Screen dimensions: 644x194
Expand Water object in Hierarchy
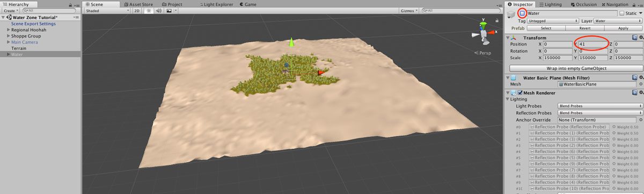pyautogui.click(x=9, y=54)
